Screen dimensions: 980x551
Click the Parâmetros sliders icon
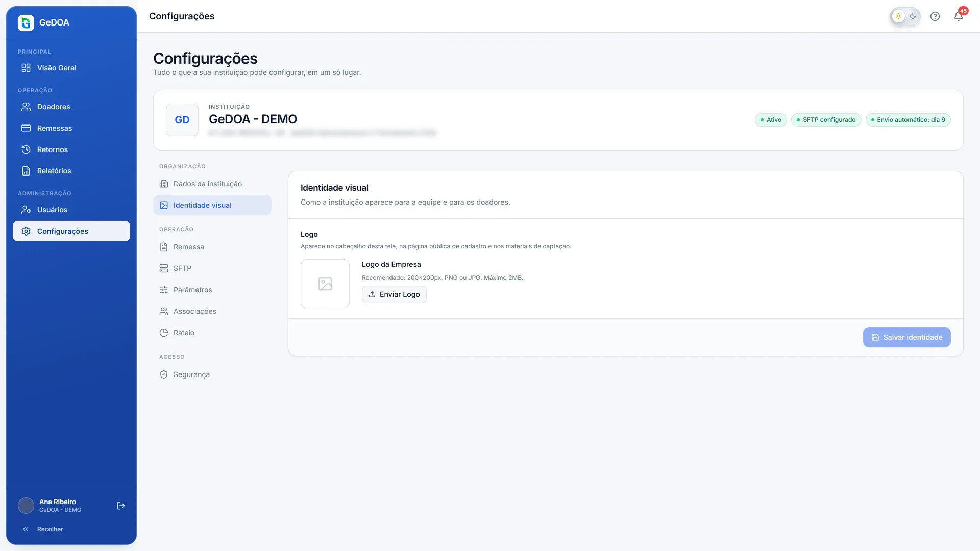tap(164, 290)
